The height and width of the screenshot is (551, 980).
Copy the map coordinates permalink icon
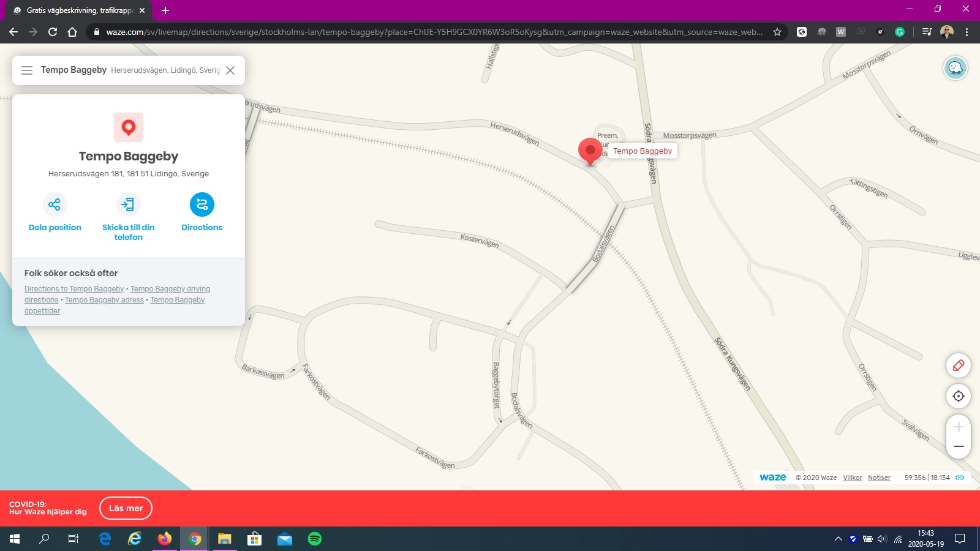coord(960,478)
